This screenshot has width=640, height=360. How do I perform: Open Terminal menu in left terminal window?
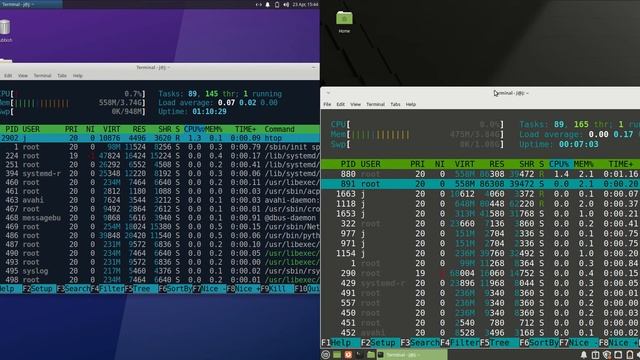42,76
